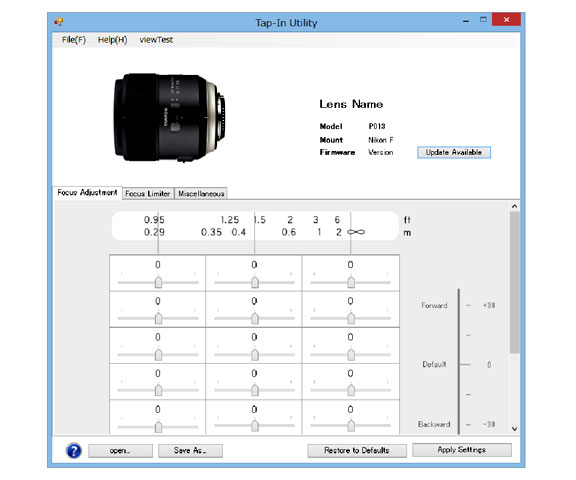
Task: Minimize the Tap-In Utility window
Action: tap(466, 21)
